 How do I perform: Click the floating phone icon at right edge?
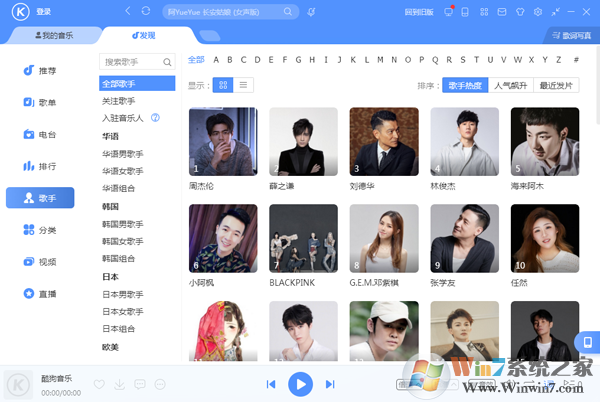click(x=587, y=342)
